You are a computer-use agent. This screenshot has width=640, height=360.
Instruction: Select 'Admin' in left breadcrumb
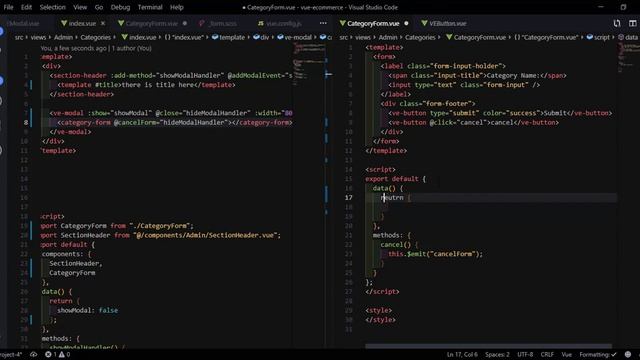[63, 38]
